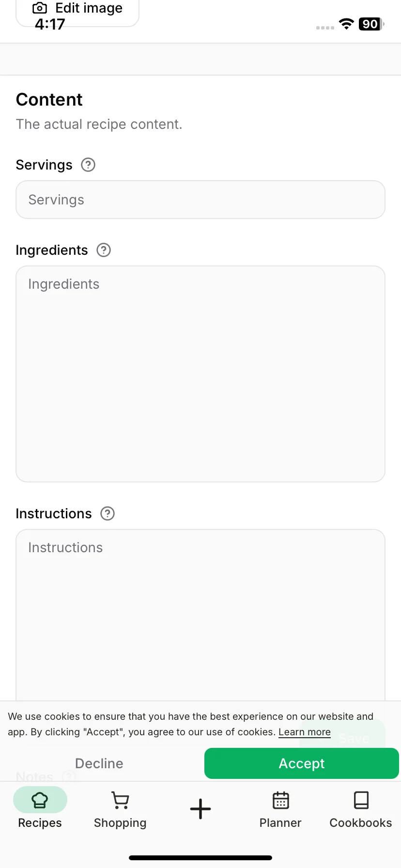
Task: Tap the Instructions help question icon
Action: pos(108,513)
